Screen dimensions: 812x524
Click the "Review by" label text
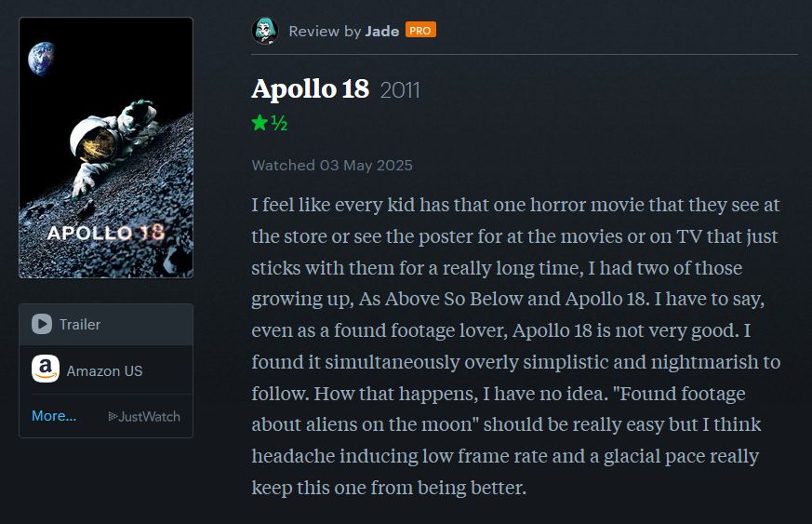(325, 31)
